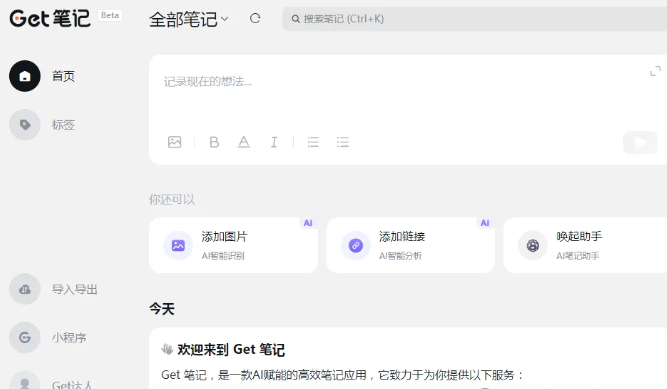Screen dimensions: 667x389
Task: Click the 添加链接 card
Action: pyautogui.click(x=410, y=245)
